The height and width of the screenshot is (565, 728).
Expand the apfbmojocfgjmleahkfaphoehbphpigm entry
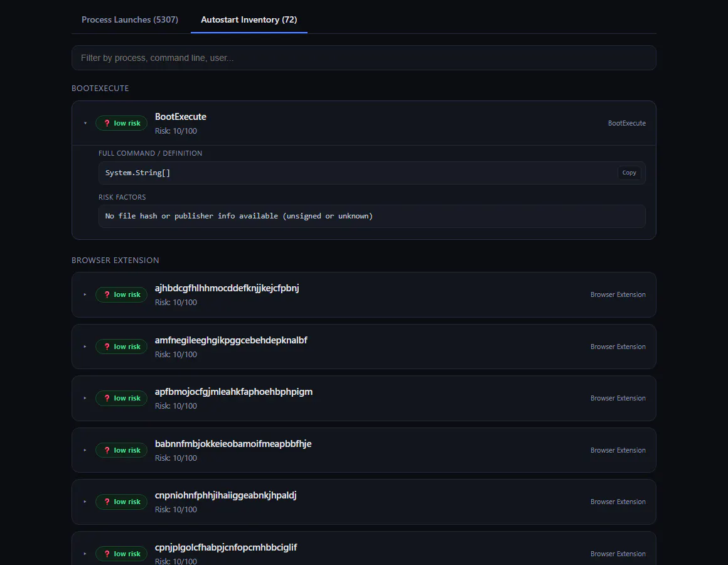point(85,398)
